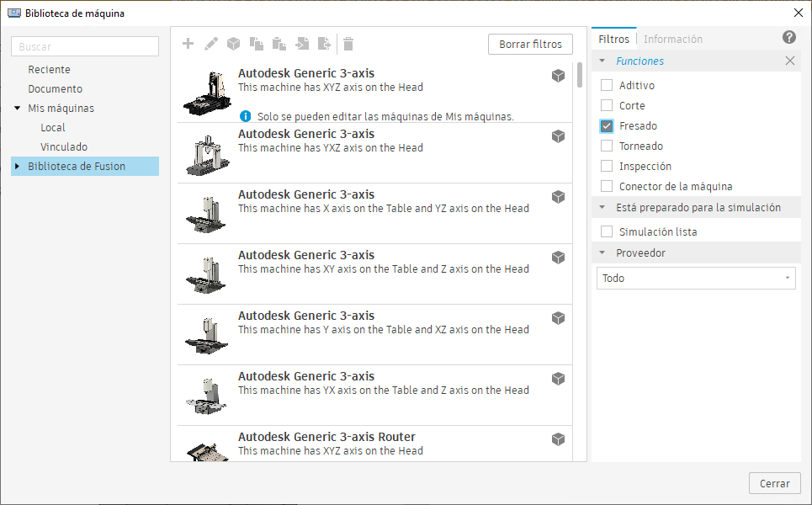Screen dimensions: 812x505
Task: Enable the Simulación lista checkbox
Action: (607, 231)
